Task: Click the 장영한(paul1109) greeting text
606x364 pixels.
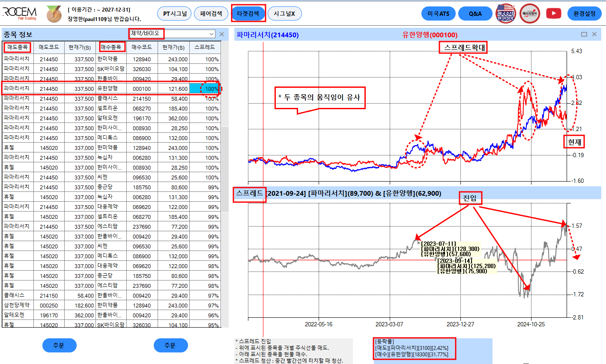Action: coord(104,19)
